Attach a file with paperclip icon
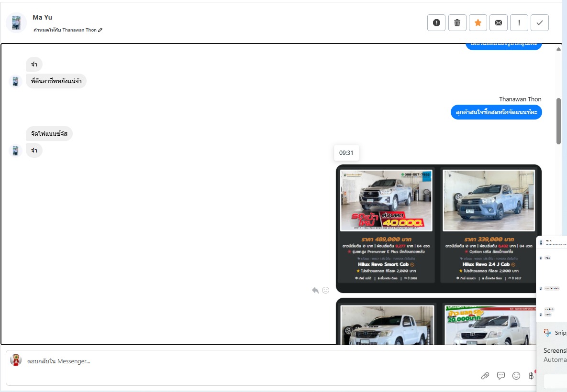 pyautogui.click(x=485, y=376)
